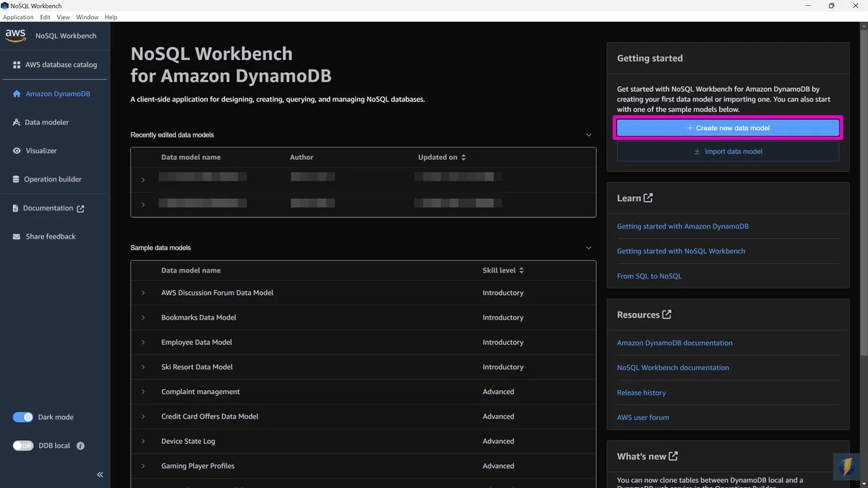This screenshot has width=868, height=488.
Task: Expand second recently edited data model row
Action: point(143,205)
